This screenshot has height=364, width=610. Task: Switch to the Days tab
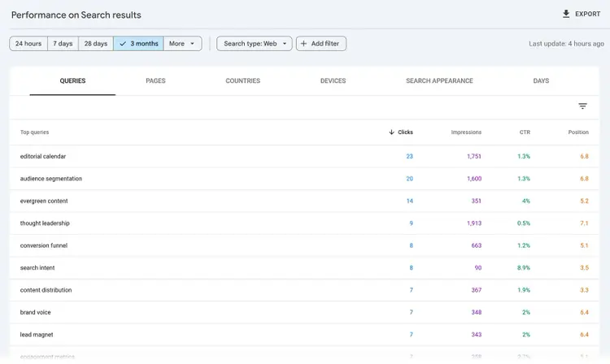coord(541,80)
